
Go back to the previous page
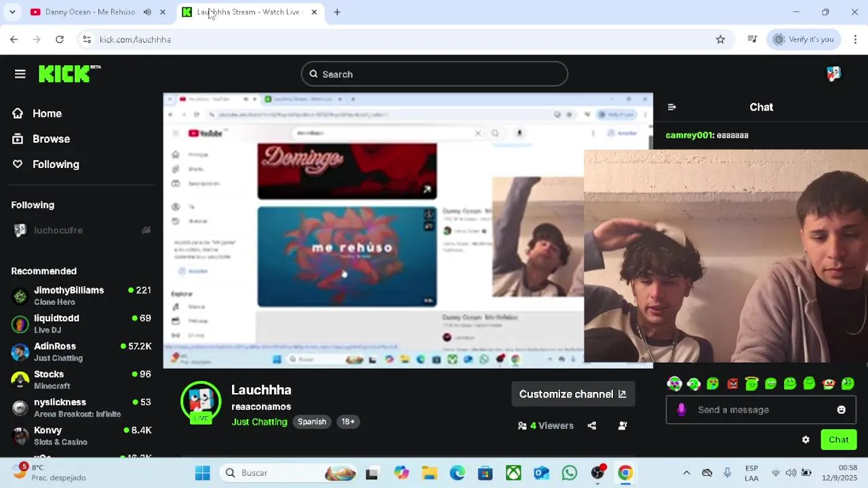[14, 39]
